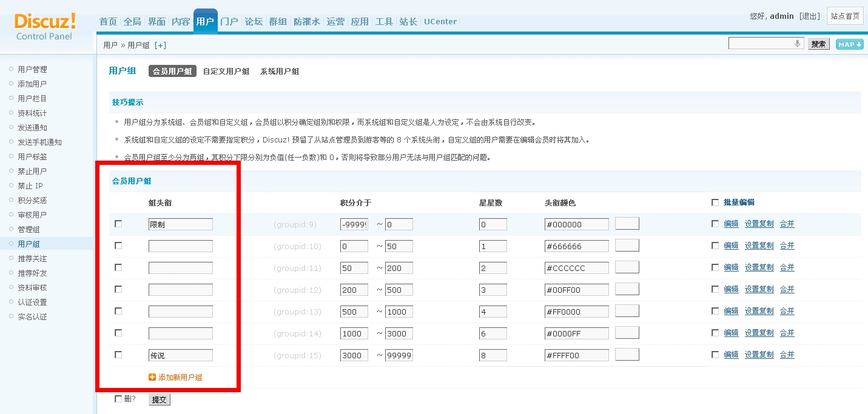The height and width of the screenshot is (414, 868).
Task: Open the 首页 top menu
Action: 108,21
